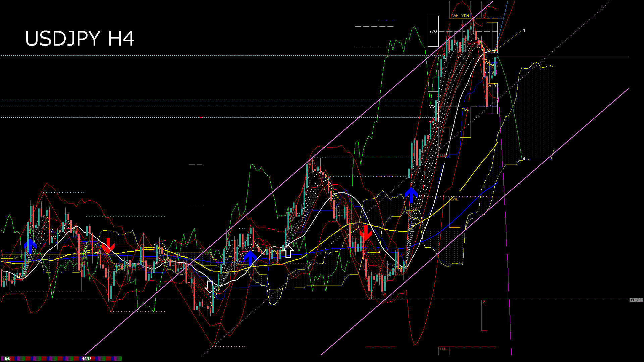Click the middle blue up arrow signal
This screenshot has height=362, width=644.
click(250, 258)
